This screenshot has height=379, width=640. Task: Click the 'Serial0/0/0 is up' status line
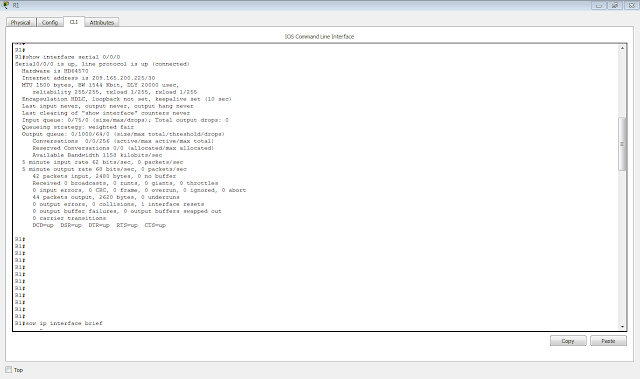[102, 64]
